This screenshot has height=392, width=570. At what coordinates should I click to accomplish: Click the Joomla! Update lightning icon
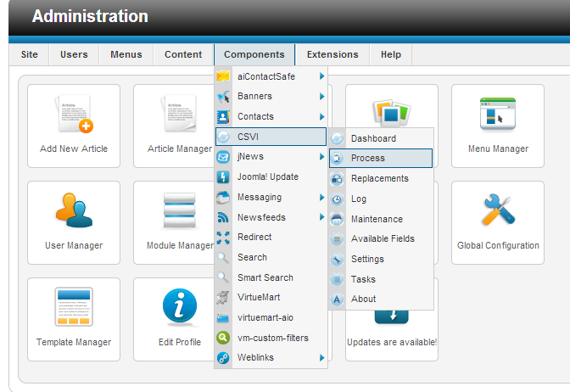(x=223, y=177)
